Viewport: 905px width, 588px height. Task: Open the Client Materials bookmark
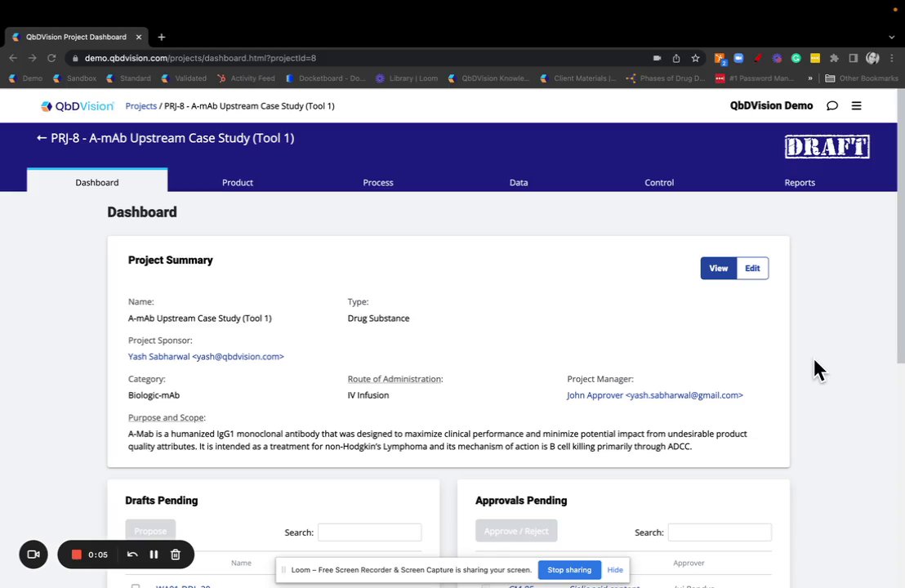[578, 78]
